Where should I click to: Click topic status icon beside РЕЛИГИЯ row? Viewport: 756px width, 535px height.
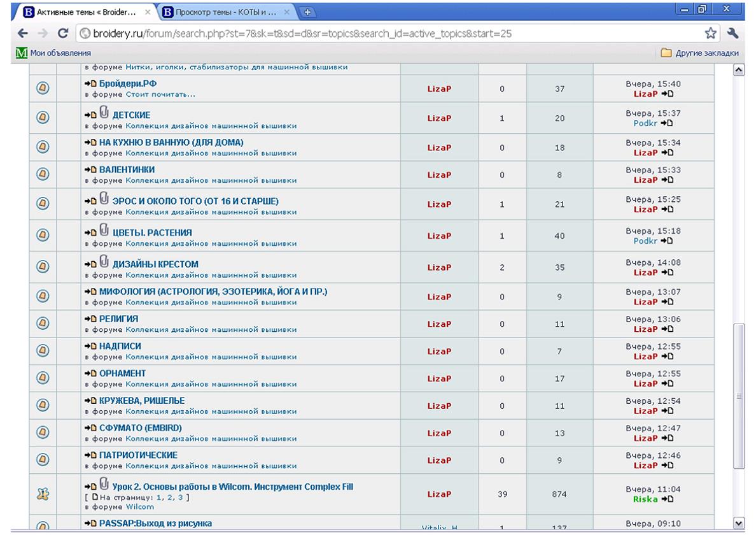tap(43, 323)
